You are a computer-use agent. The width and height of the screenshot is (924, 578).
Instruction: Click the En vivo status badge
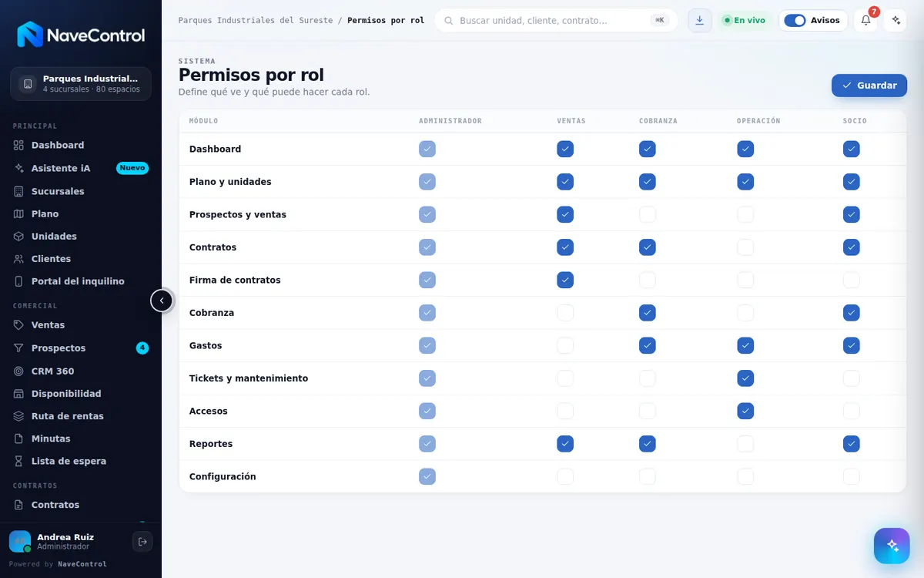click(x=745, y=21)
